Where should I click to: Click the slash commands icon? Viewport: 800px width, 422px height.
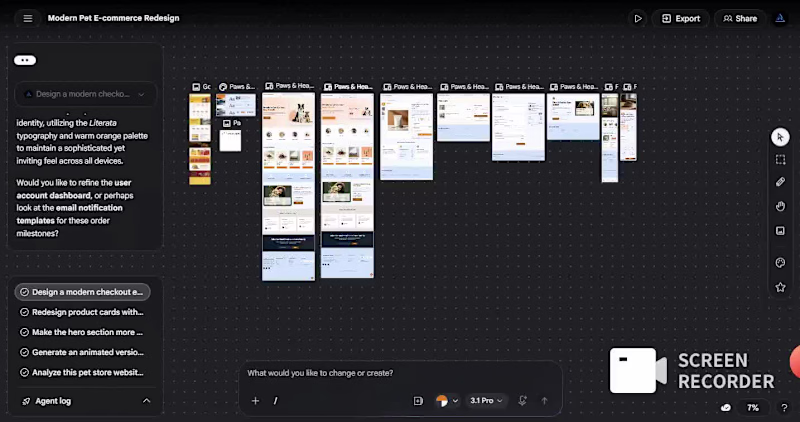[x=276, y=401]
